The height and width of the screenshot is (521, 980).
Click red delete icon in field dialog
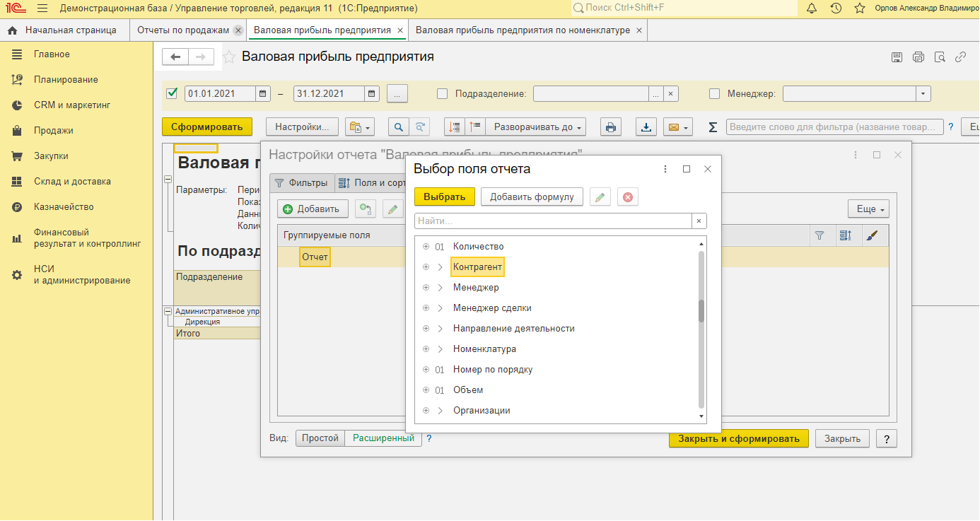628,197
